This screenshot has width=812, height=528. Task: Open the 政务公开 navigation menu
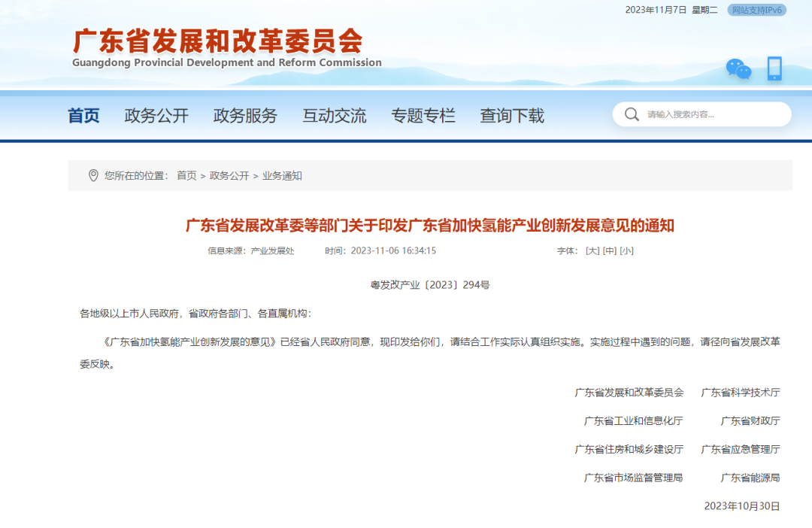point(156,116)
